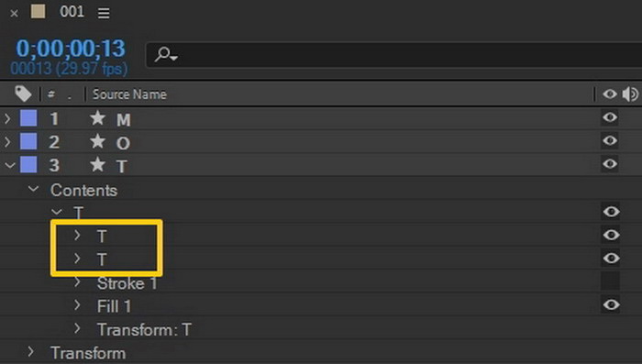Click the star icon of layer O

pos(97,142)
